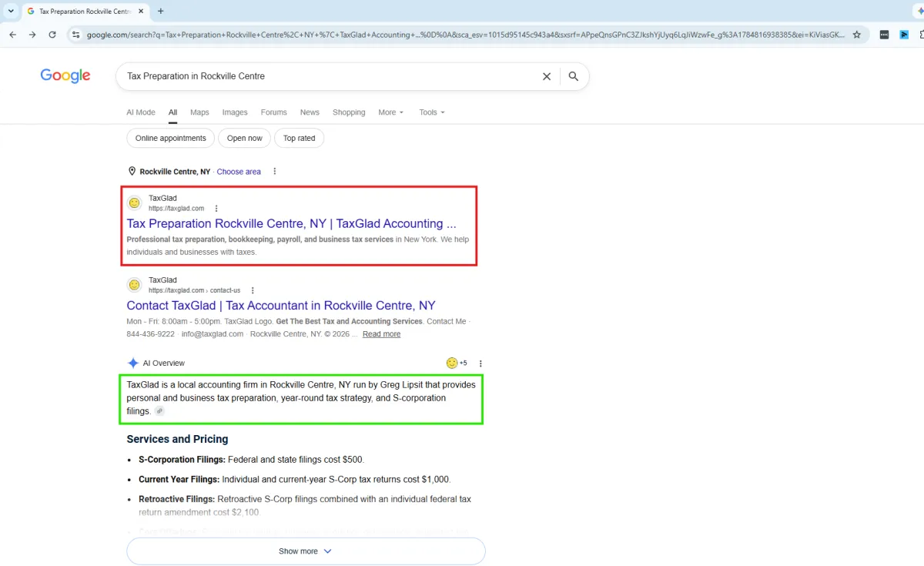Screen dimensions: 924x566
Task: Expand AI Overview with Show more
Action: (x=306, y=551)
